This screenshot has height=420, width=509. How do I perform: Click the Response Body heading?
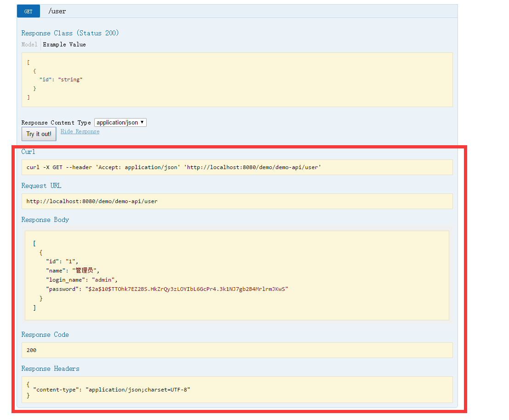[45, 220]
